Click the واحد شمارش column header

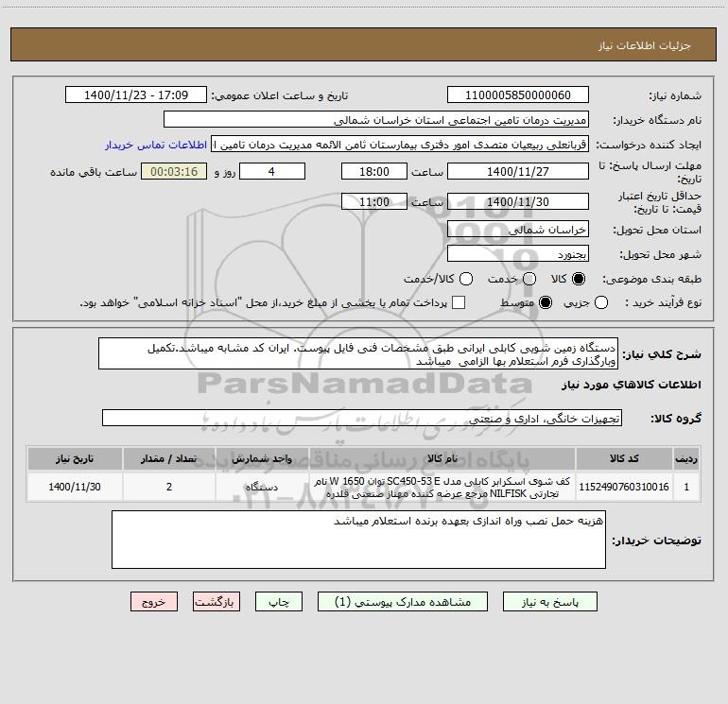262,458
